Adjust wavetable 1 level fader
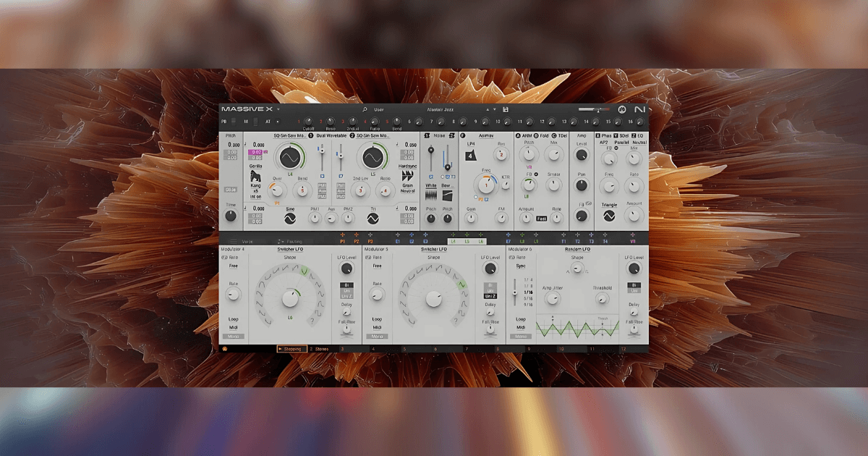This screenshot has height=456, width=868. click(x=321, y=156)
